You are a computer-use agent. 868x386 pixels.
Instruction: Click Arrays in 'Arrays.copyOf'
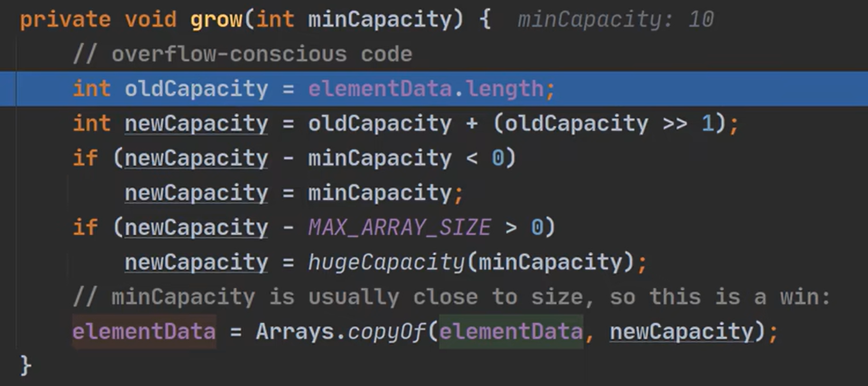coord(295,332)
